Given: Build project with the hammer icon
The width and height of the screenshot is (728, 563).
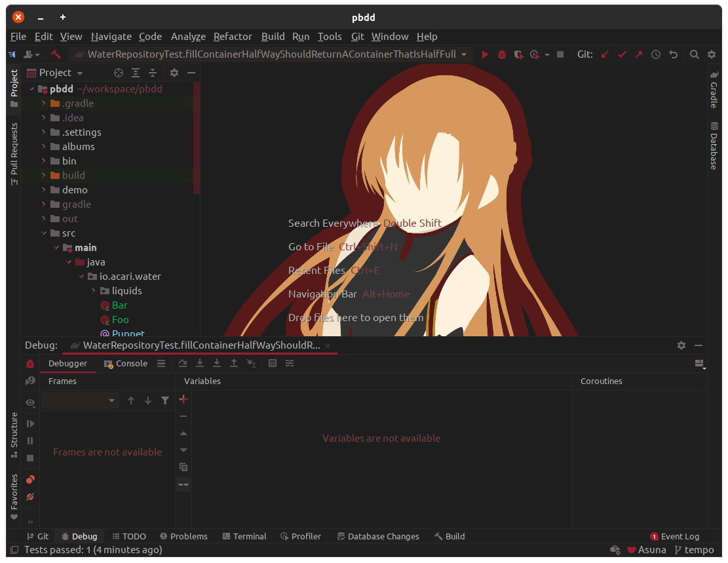Looking at the screenshot, I should pyautogui.click(x=56, y=54).
